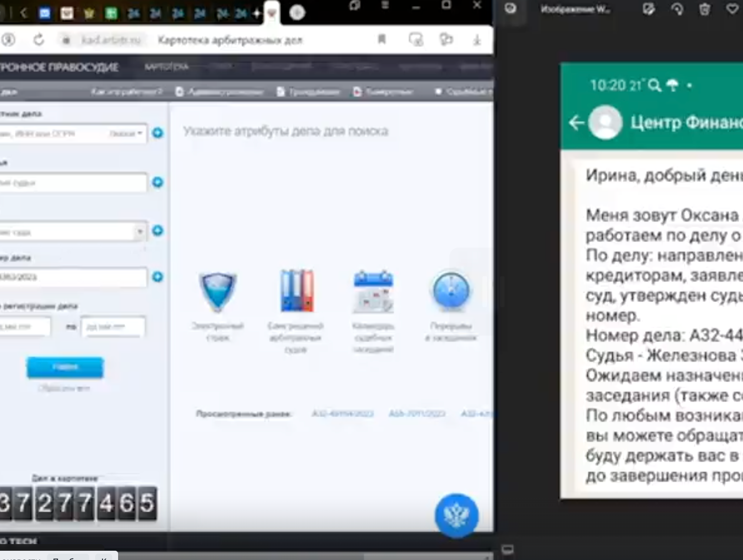Add another judge field with the plus button
Screen dimensions: 743x560
click(158, 182)
